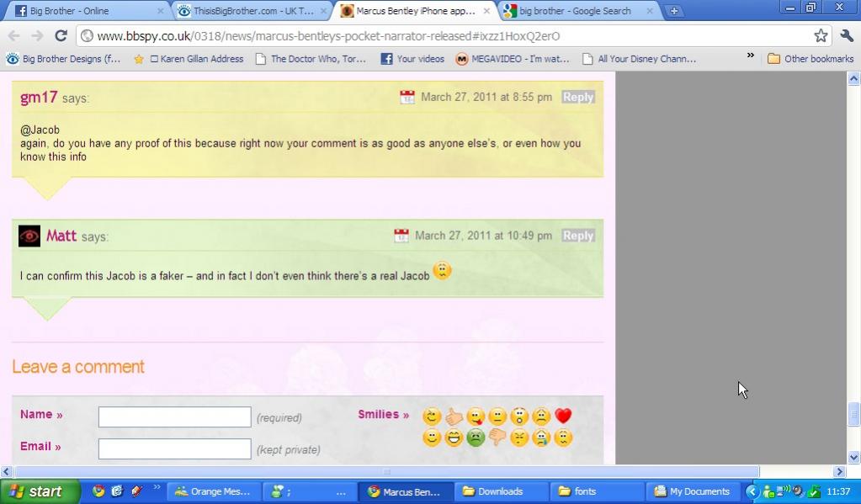Insert the thumbs up smiley
Viewport: 861px width, 504px height.
pos(454,416)
